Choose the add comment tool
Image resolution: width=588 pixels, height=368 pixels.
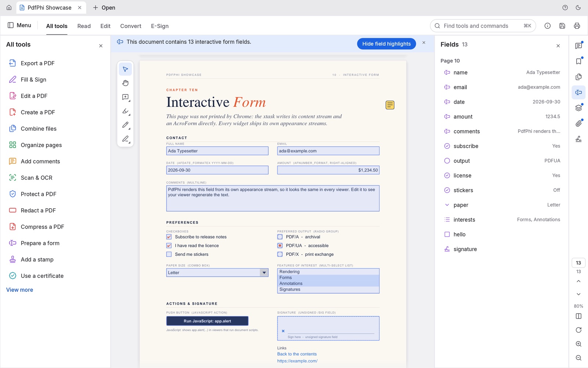125,97
